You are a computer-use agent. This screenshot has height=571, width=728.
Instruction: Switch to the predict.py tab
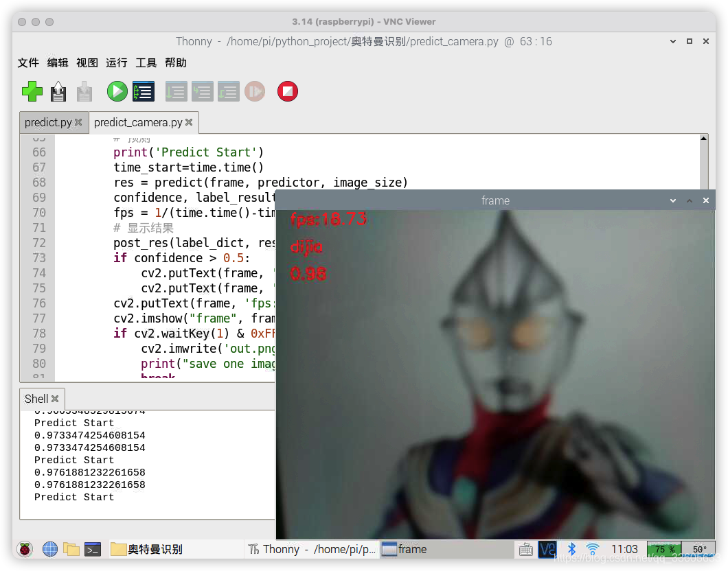48,122
